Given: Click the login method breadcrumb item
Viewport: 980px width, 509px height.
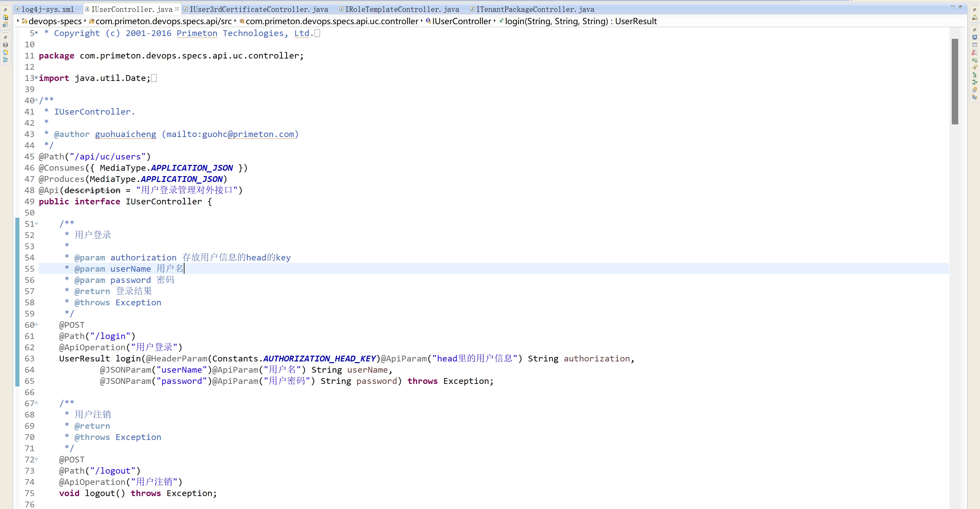Looking at the screenshot, I should (580, 21).
